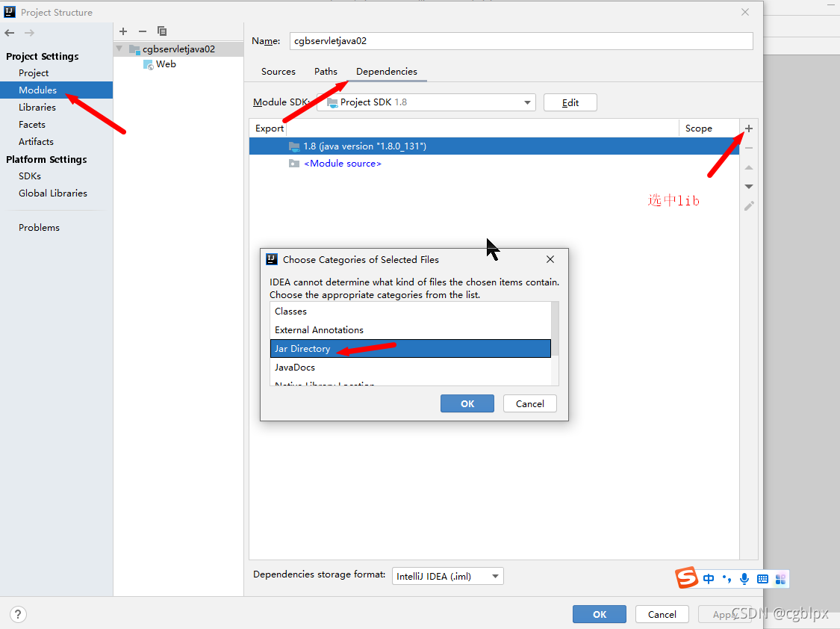
Task: Open Global Libraries settings
Action: (x=52, y=193)
